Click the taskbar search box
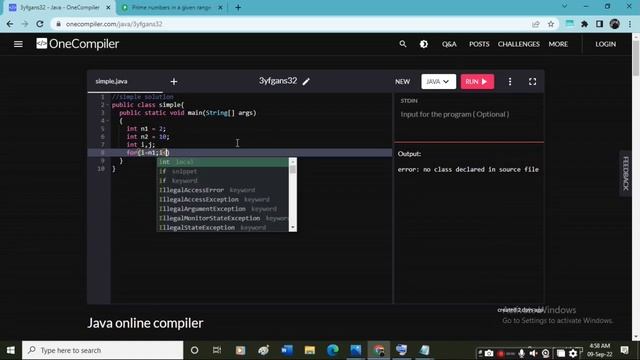640x360 pixels. (103, 350)
